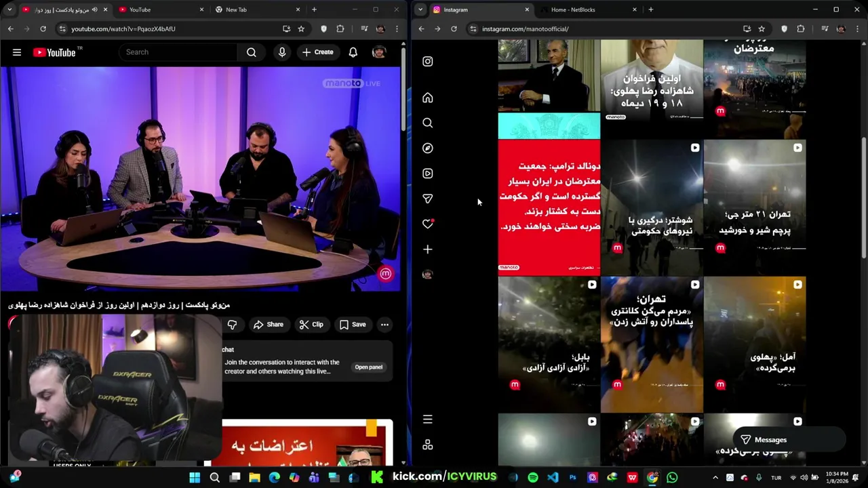
Task: Open YouTube notifications bell
Action: coord(353,52)
